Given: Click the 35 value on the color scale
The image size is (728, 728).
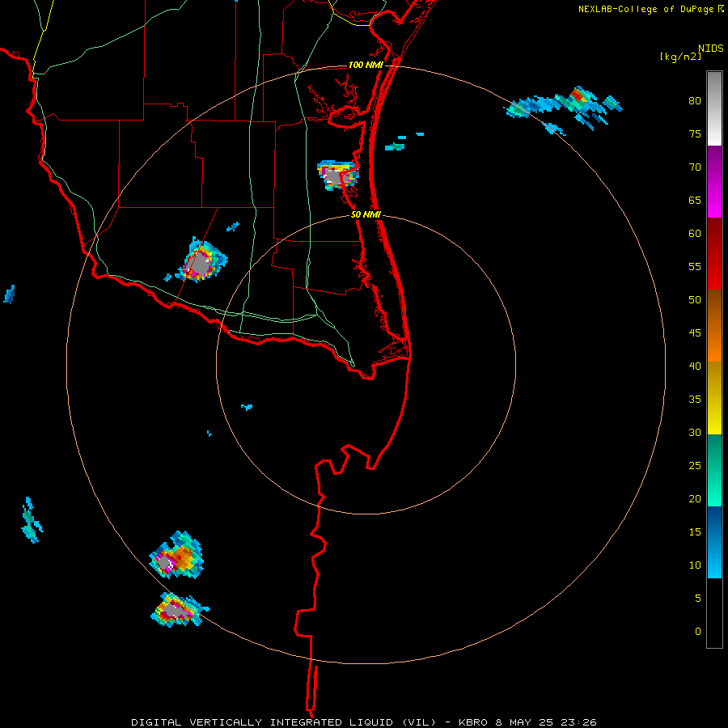Looking at the screenshot, I should click(695, 400).
